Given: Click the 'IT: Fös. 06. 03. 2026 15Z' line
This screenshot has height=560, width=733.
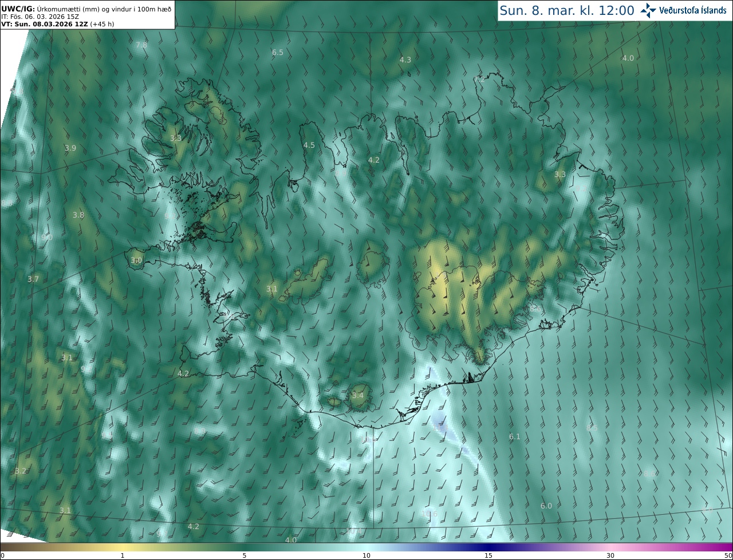Looking at the screenshot, I should point(40,17).
